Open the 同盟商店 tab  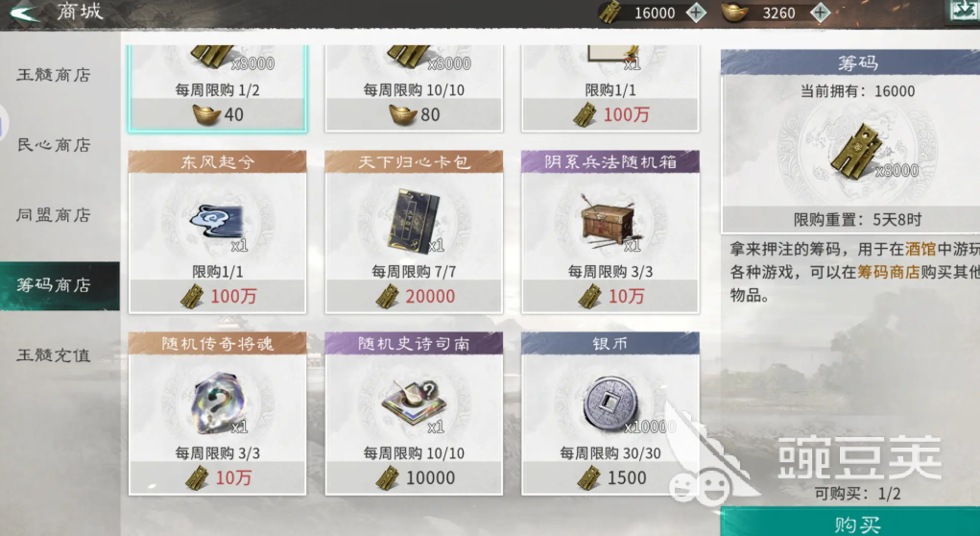click(x=55, y=215)
